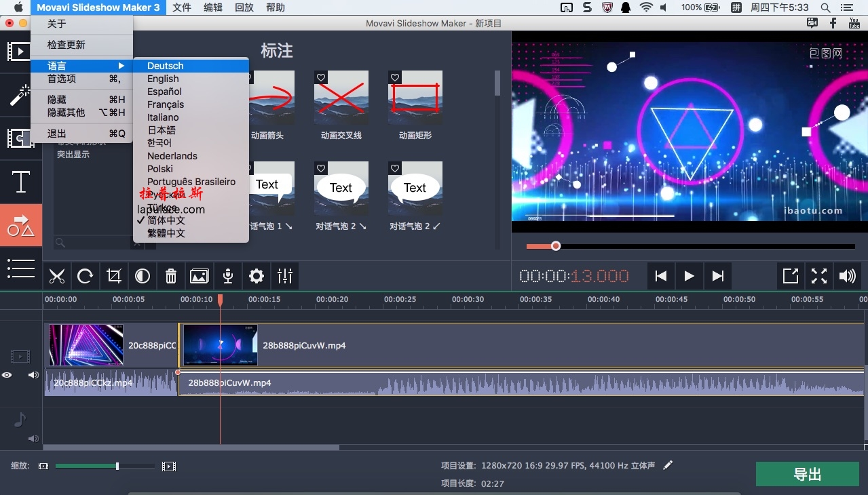The width and height of the screenshot is (868, 495).
Task: Favorite the 对话气泡 2 ↙ callout
Action: pos(395,169)
